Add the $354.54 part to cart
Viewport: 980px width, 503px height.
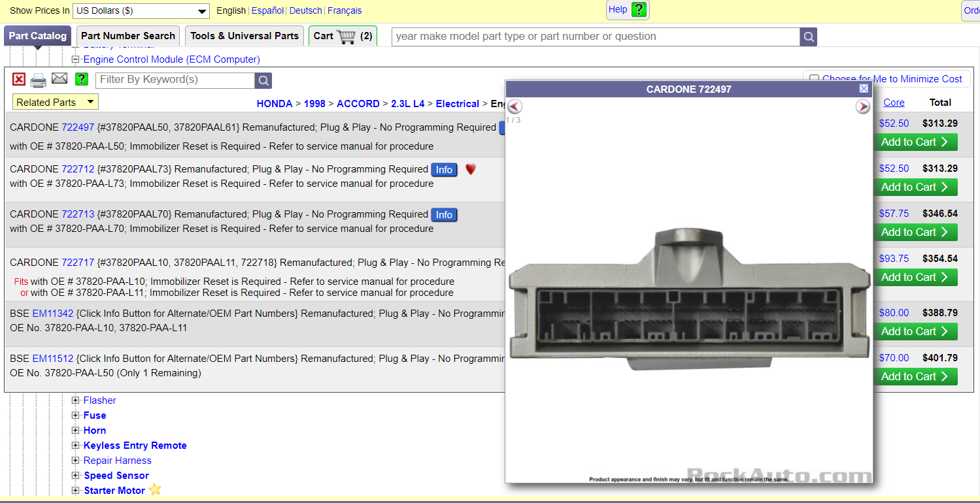coord(915,278)
